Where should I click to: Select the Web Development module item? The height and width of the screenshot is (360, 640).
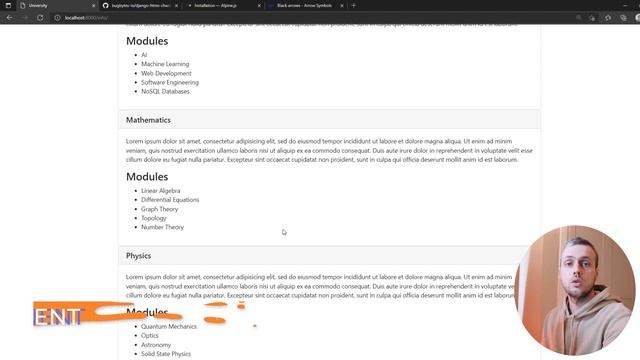click(x=166, y=73)
